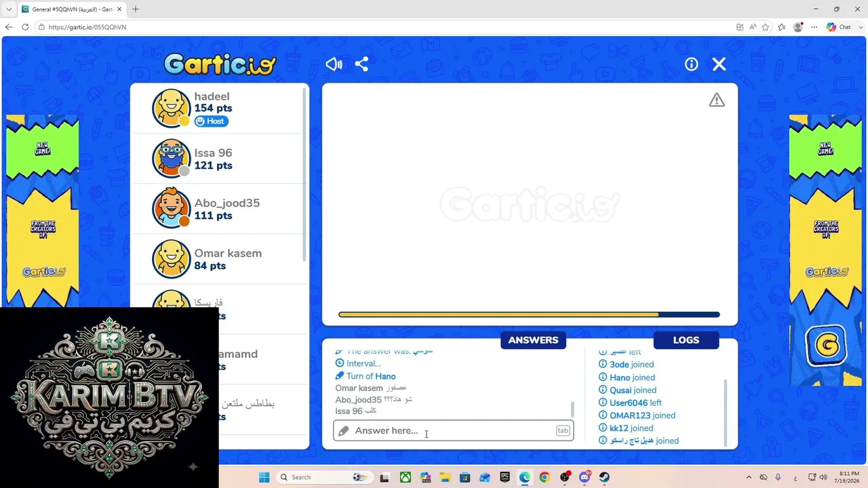Share the room using the share icon
The image size is (868, 488).
[x=361, y=64]
